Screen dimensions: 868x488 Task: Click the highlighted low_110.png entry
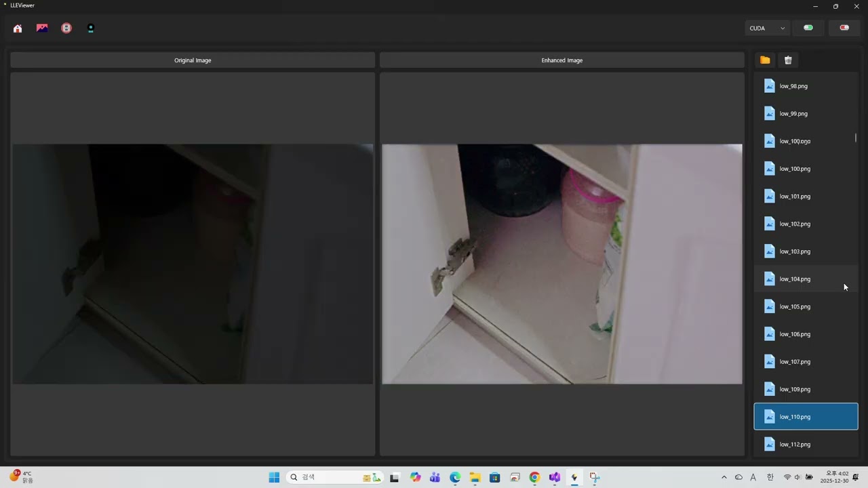[806, 417]
